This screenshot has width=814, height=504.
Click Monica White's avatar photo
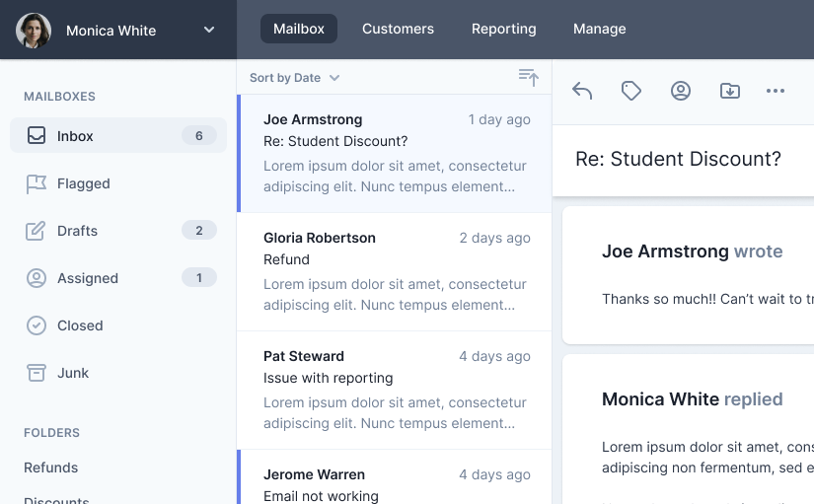pyautogui.click(x=34, y=31)
